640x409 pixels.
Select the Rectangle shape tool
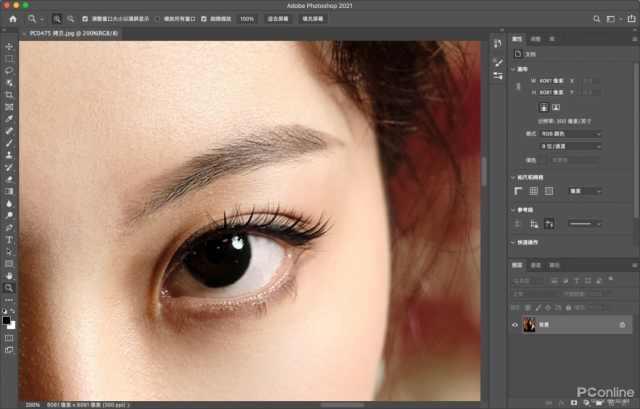tap(9, 264)
